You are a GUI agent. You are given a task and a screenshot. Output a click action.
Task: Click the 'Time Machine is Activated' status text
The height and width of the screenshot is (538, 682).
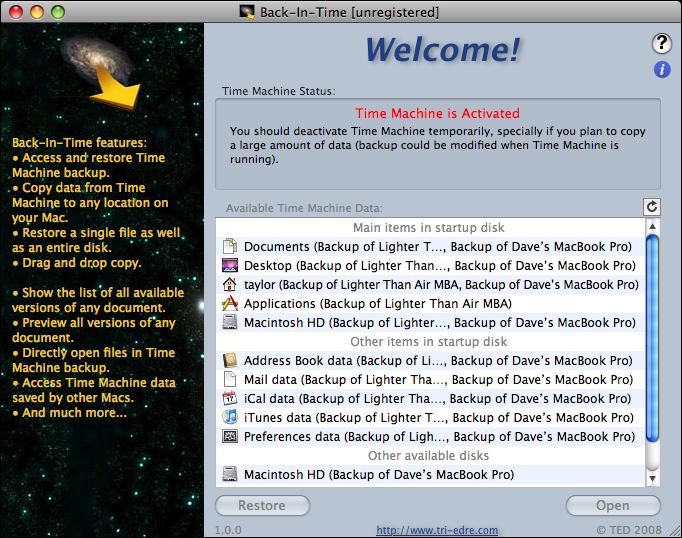tap(437, 113)
